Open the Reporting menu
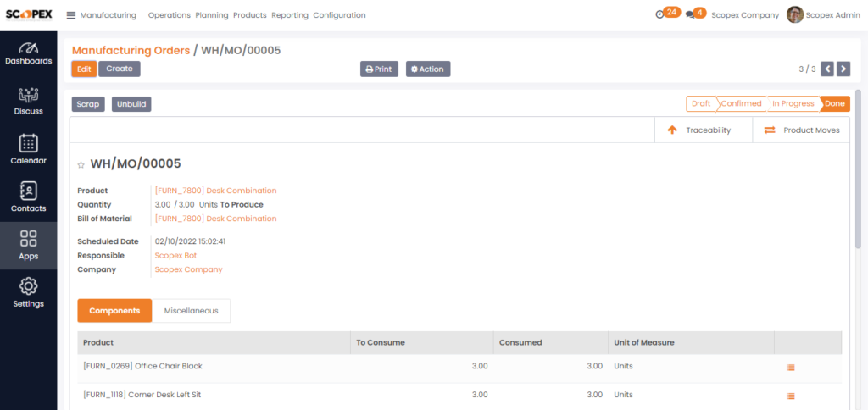 coord(290,15)
